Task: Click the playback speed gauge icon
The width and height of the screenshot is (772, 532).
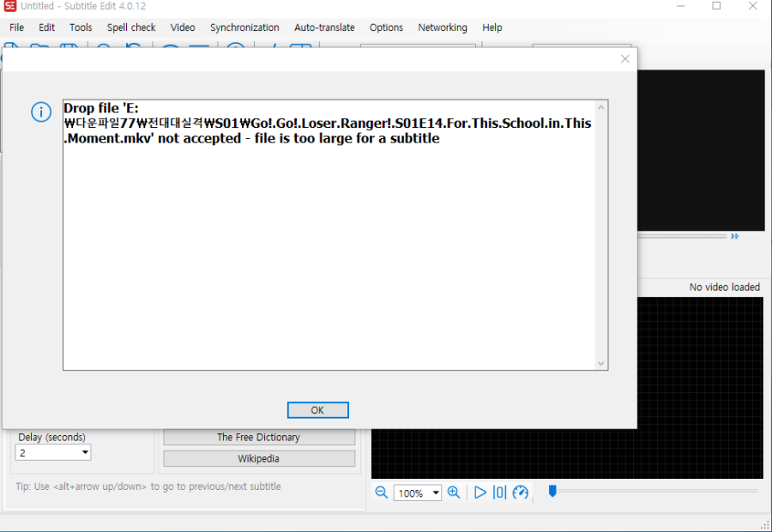Action: click(x=521, y=493)
